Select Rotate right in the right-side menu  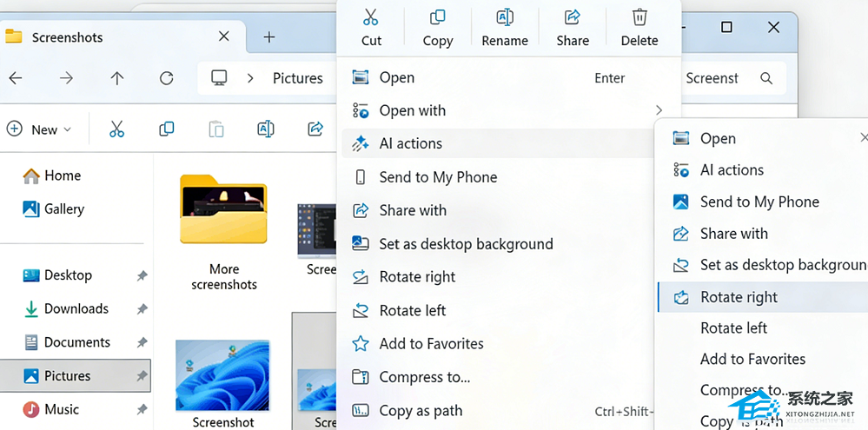739,297
